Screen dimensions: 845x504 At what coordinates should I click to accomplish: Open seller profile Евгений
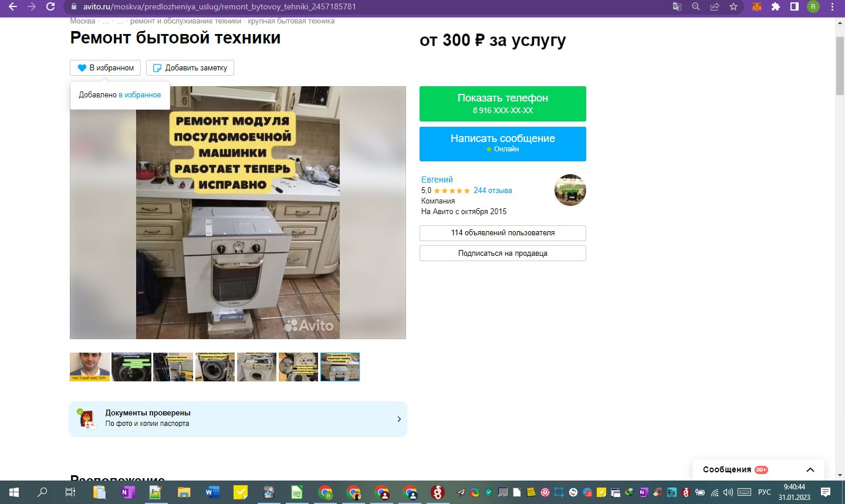pyautogui.click(x=437, y=180)
